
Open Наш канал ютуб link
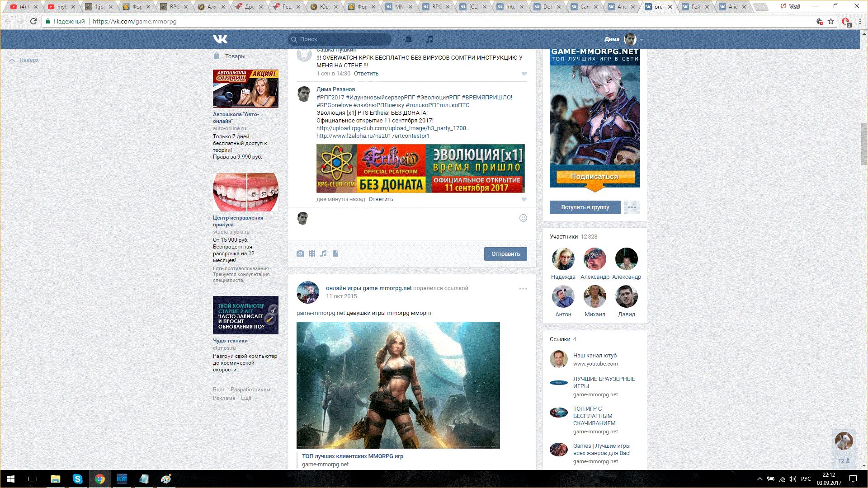click(x=595, y=356)
